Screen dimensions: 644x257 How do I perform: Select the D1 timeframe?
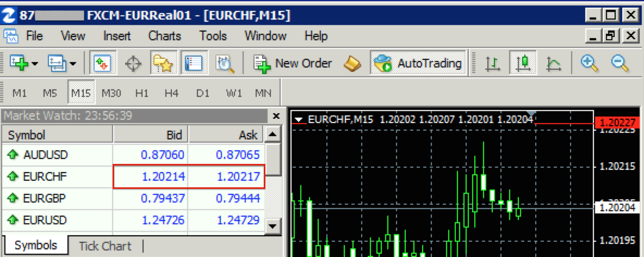click(x=202, y=93)
